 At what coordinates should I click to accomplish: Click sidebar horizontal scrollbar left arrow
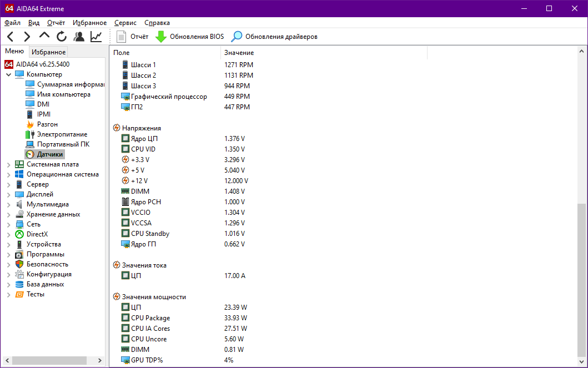point(7,360)
